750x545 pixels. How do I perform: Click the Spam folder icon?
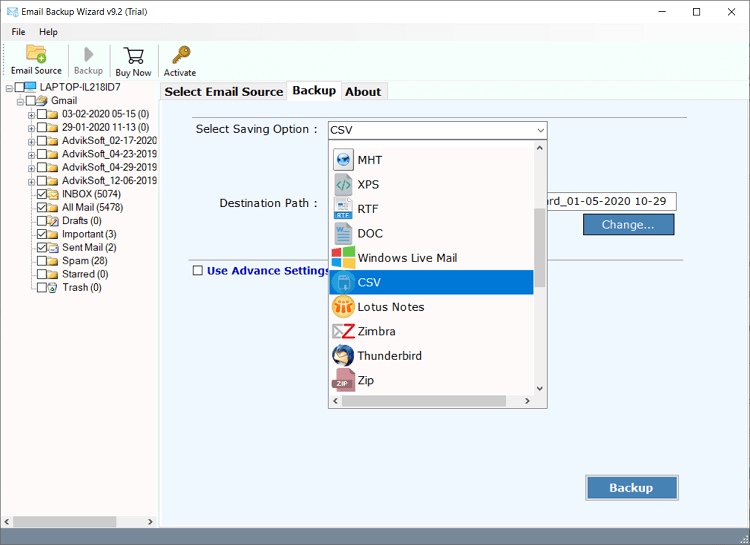(53, 261)
